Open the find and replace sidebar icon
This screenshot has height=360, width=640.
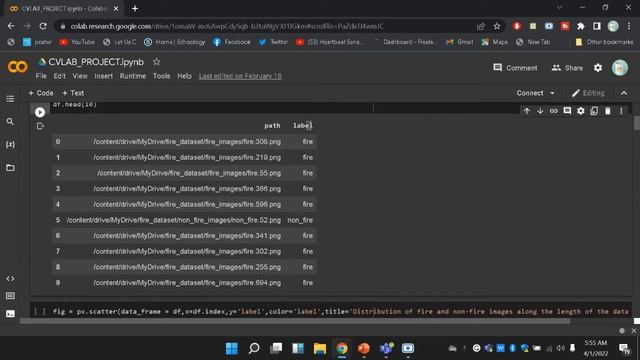point(10,122)
